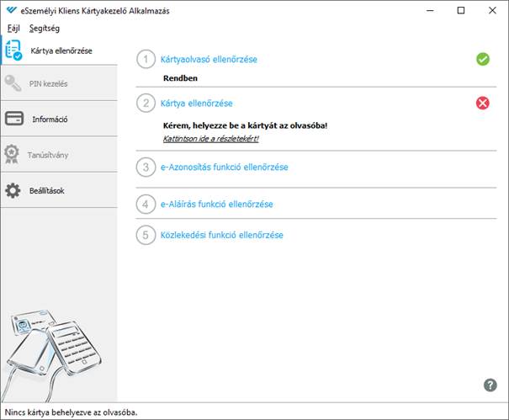The height and width of the screenshot is (420, 509).
Task: Click the PIN kezelés key icon
Action: coord(13,83)
